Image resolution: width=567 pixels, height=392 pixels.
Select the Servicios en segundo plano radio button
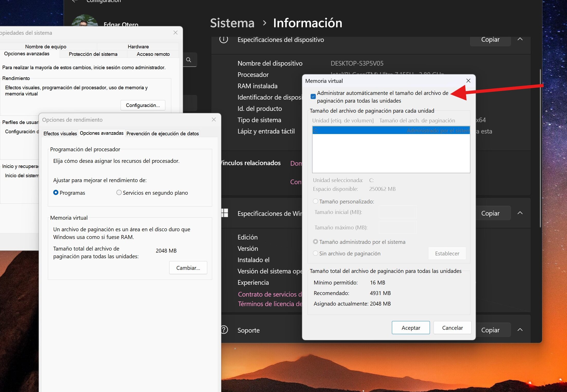pos(119,192)
